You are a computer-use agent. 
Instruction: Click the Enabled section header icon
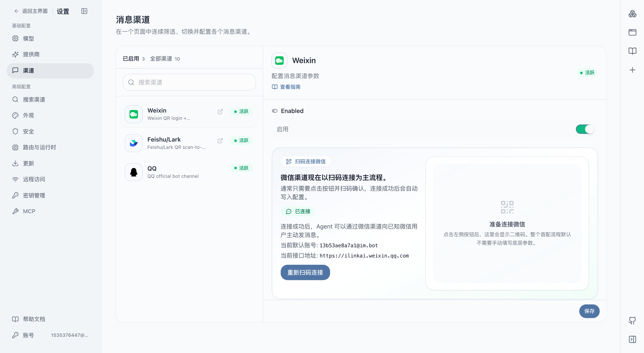pos(275,111)
